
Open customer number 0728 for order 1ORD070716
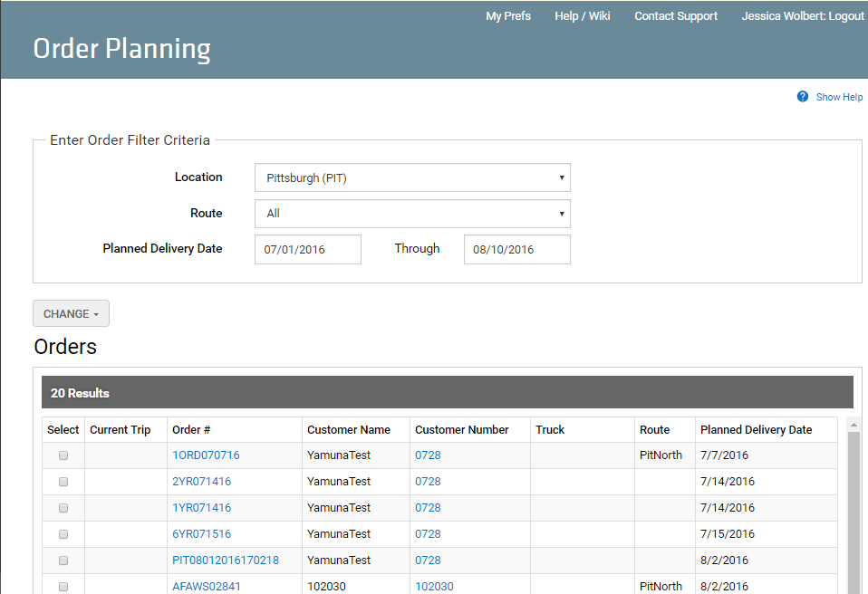[x=428, y=455]
